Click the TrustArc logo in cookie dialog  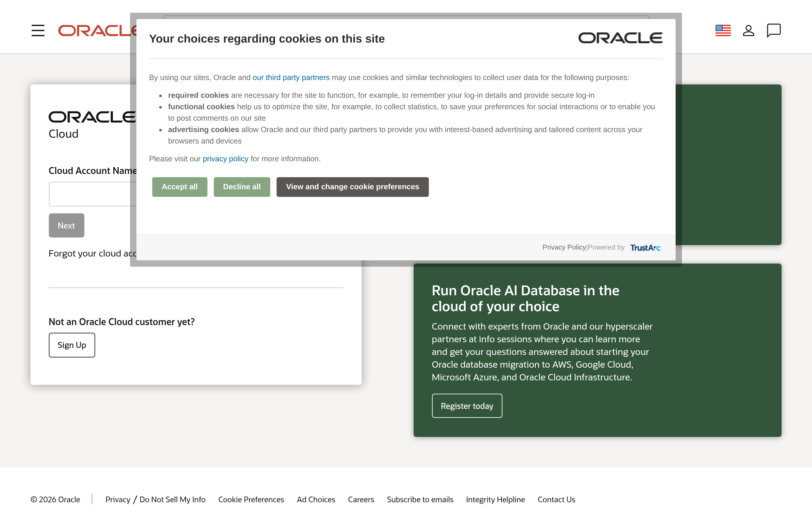tap(645, 248)
